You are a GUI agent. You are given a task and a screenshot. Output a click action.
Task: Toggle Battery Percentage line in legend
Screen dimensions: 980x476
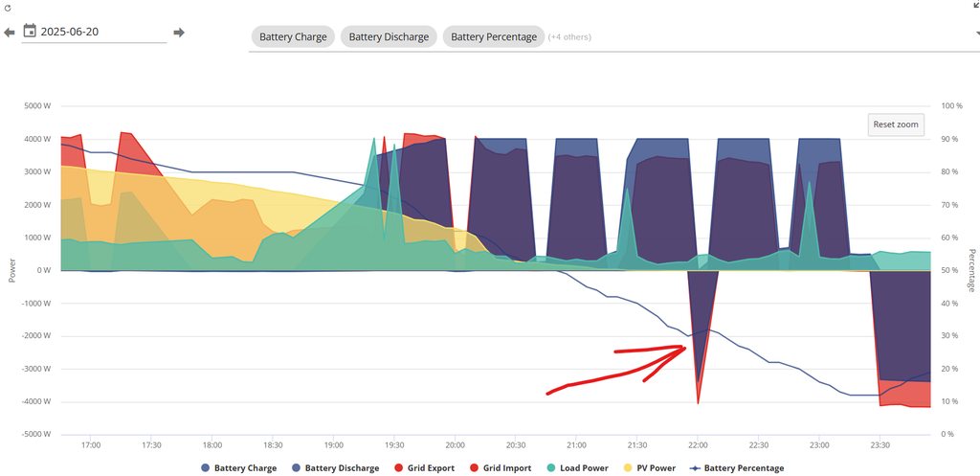(737, 468)
